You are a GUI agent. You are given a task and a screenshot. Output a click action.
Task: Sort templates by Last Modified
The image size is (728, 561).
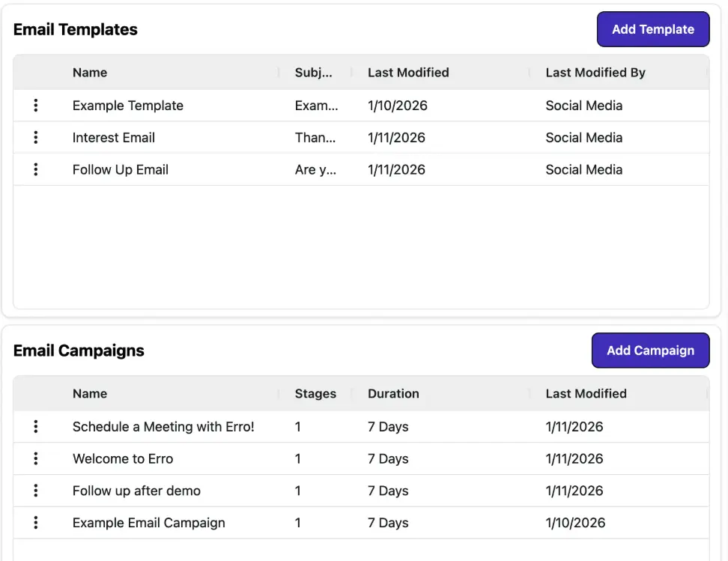tap(407, 72)
